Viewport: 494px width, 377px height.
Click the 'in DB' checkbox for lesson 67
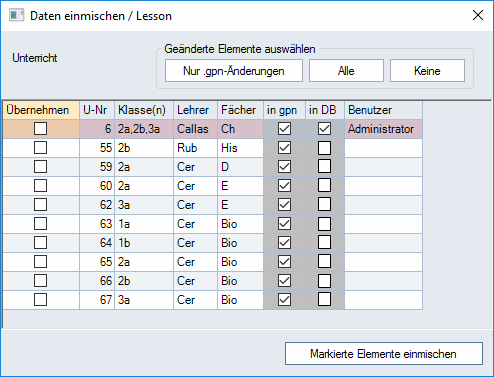[x=324, y=300]
